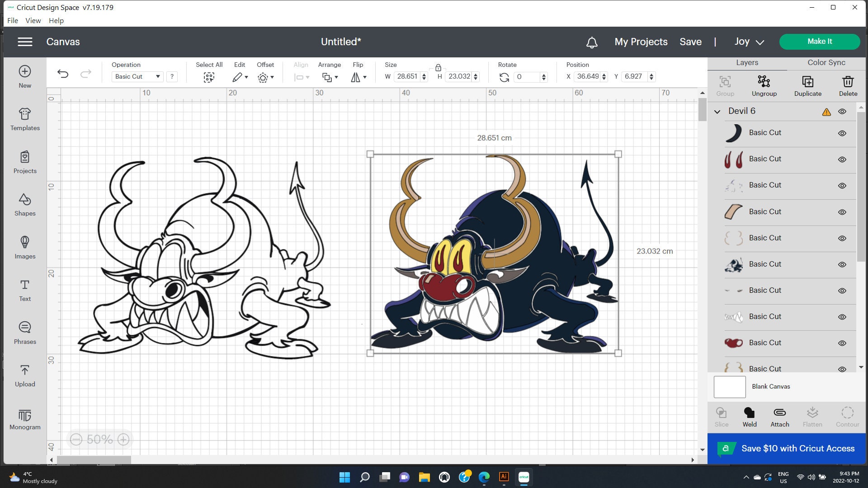Screen dimensions: 868x488
Task: Switch to the Layers tab
Action: (747, 63)
